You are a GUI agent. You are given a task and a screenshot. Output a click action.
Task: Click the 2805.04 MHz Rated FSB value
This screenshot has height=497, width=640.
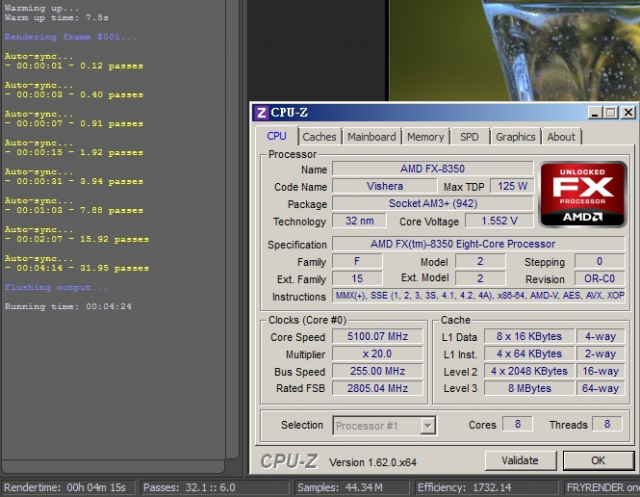pos(378,388)
